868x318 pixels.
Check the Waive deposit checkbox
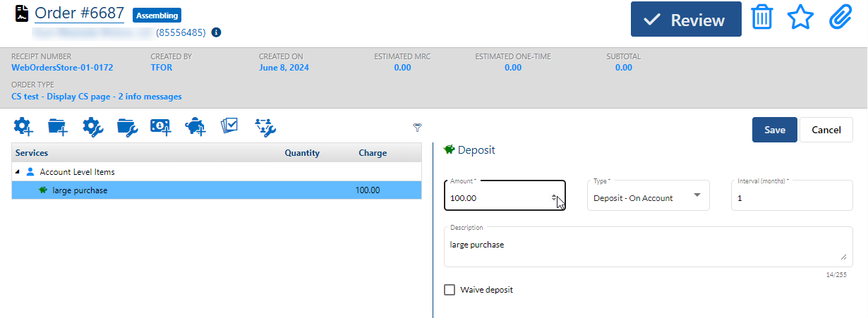[x=450, y=290]
